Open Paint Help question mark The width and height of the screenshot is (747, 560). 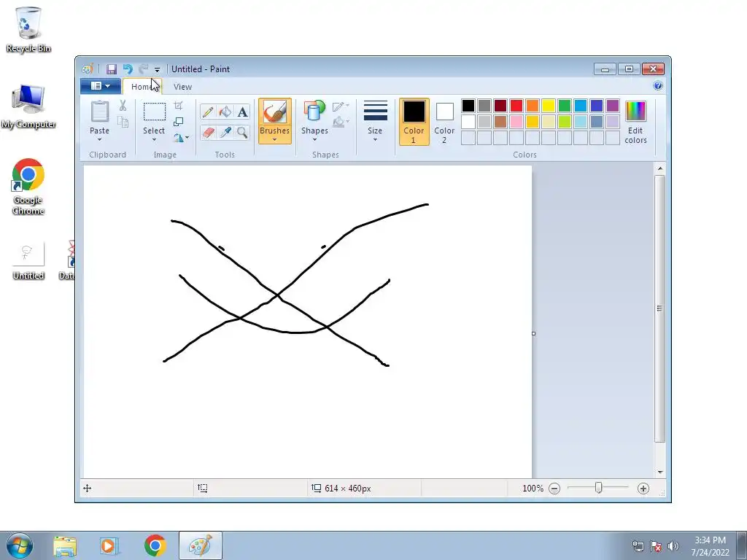pyautogui.click(x=658, y=86)
